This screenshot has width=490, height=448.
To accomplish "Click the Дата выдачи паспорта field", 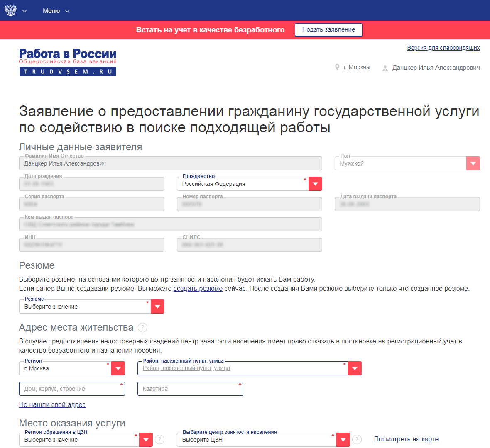I will [407, 204].
